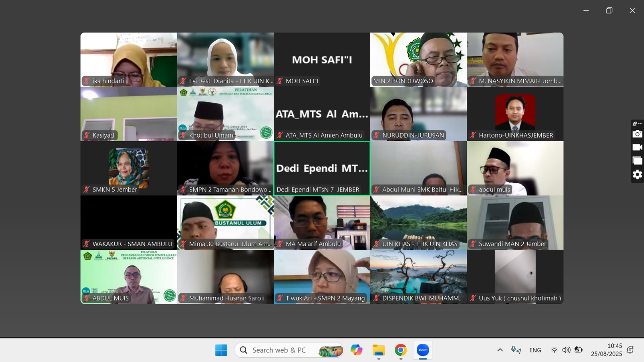The width and height of the screenshot is (644, 362).
Task: Open the ENG language input selector
Action: 535,350
